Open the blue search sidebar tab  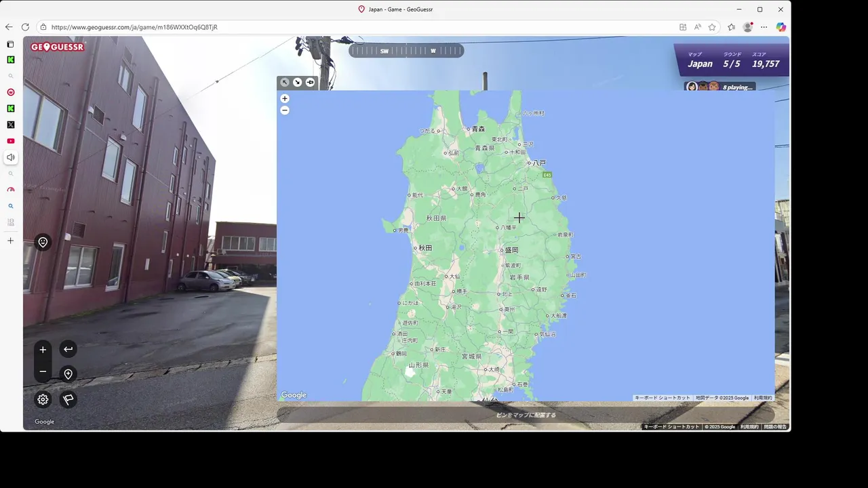click(x=10, y=206)
